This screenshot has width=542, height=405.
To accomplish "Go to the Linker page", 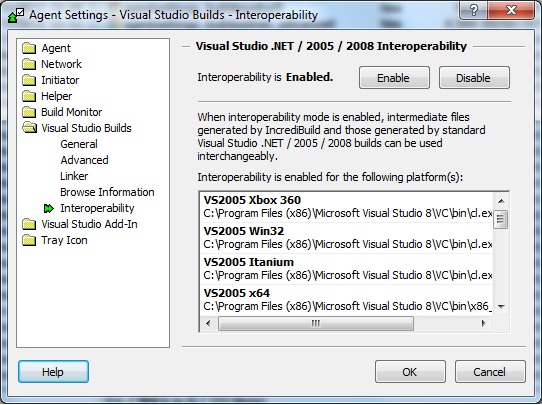I will (x=74, y=176).
